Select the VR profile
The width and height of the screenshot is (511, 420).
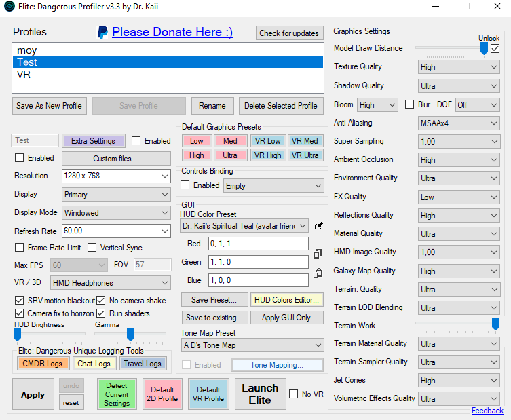(x=168, y=74)
